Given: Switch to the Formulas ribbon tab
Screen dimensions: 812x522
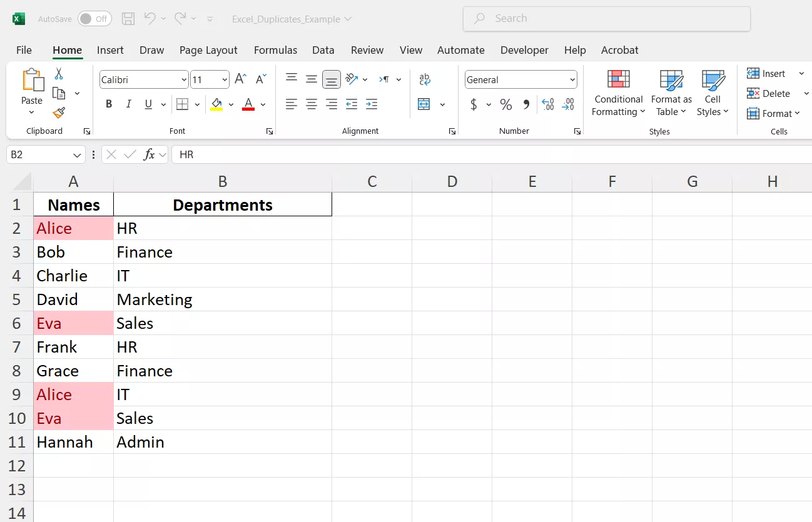Looking at the screenshot, I should coord(275,50).
